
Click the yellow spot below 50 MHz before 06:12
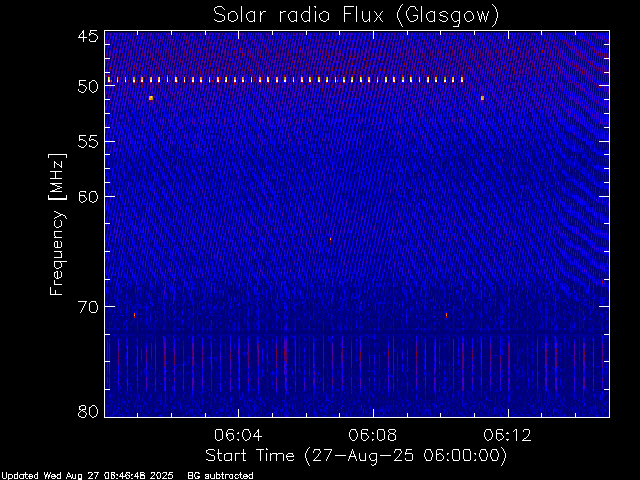click(482, 98)
